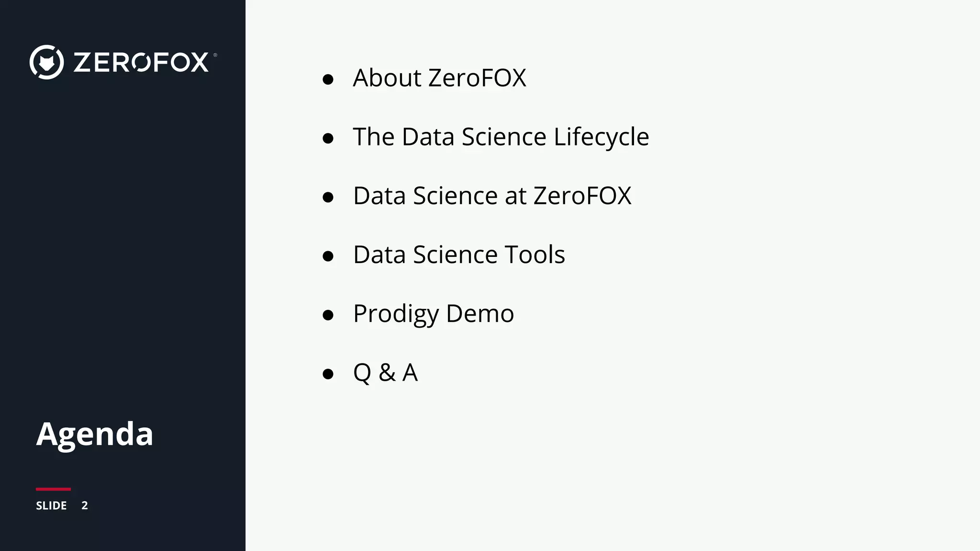Image resolution: width=980 pixels, height=551 pixels.
Task: Click the bullet before Q & A
Action: (x=328, y=374)
